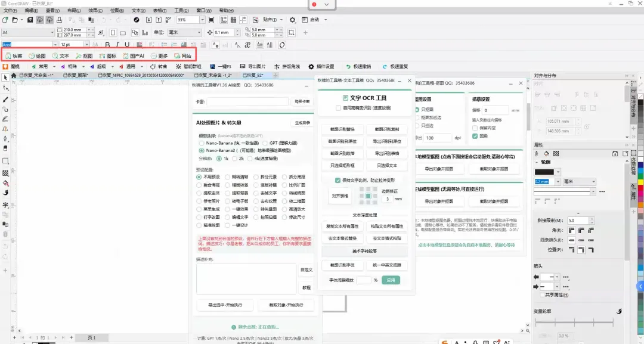
Task: Click the green 应用 button
Action: (x=391, y=280)
